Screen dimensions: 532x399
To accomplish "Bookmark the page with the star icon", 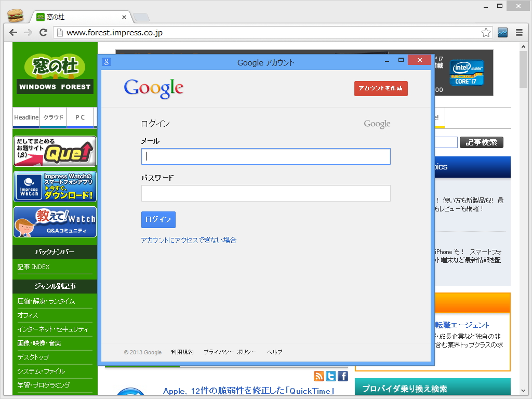I will tap(486, 32).
